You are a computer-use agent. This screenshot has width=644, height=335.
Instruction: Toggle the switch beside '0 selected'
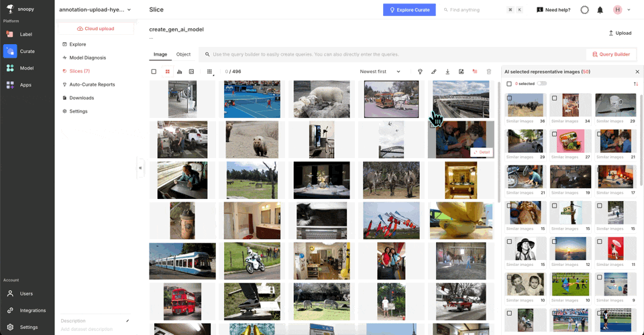click(x=542, y=84)
